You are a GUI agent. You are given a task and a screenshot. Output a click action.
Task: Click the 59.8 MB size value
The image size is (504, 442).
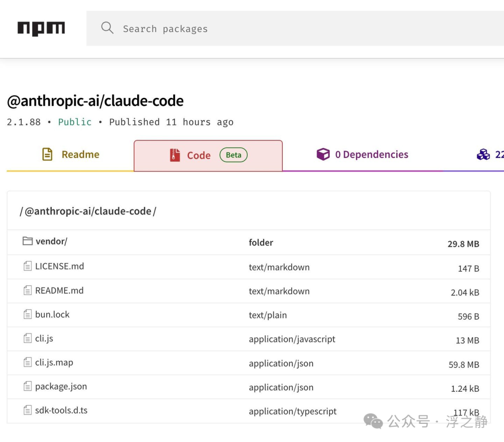[464, 365]
